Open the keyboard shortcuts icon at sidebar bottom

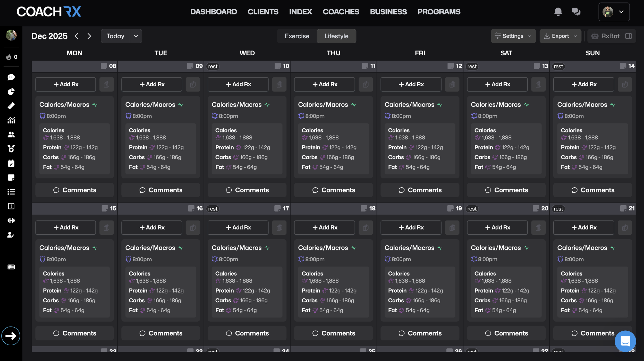pos(11,267)
